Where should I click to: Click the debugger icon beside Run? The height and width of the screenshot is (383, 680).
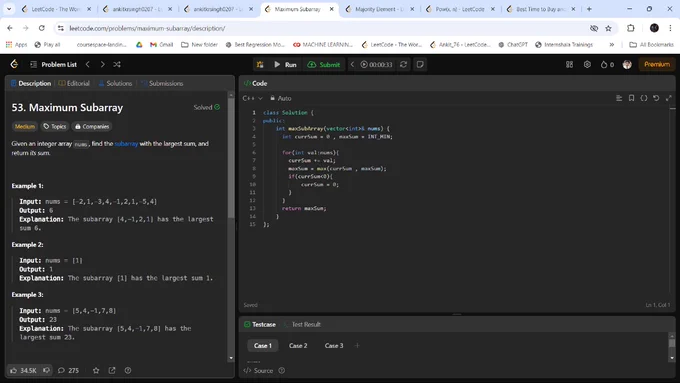pyautogui.click(x=260, y=65)
